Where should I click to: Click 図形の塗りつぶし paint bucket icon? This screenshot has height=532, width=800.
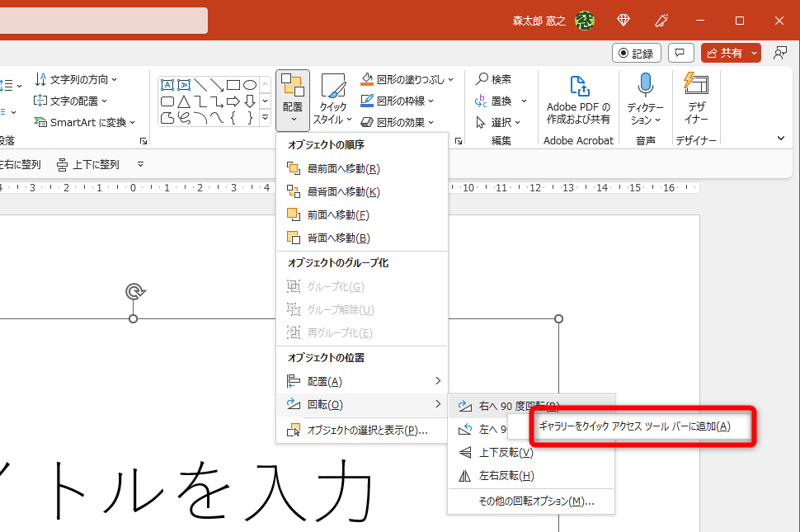click(367, 79)
